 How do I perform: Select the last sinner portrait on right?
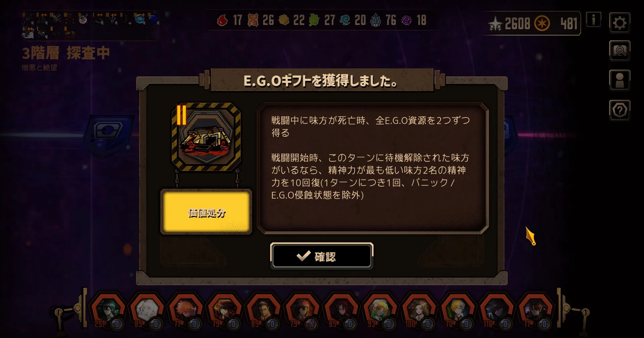[x=536, y=310]
